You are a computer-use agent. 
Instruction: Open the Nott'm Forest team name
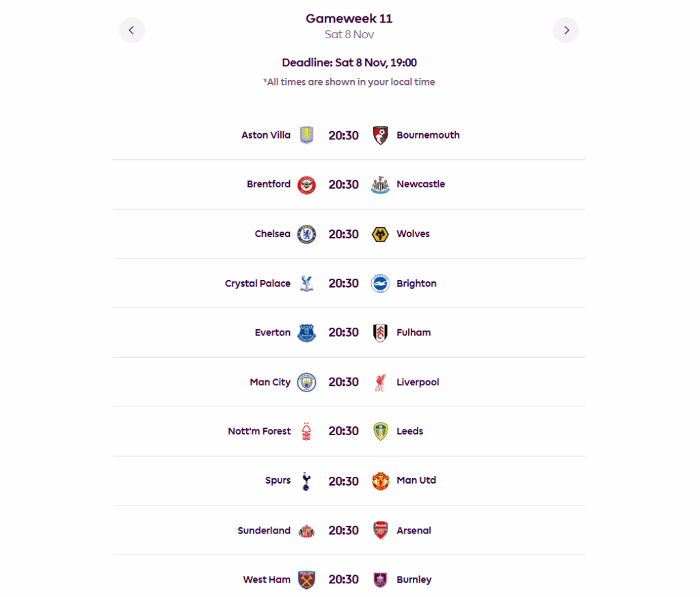259,432
